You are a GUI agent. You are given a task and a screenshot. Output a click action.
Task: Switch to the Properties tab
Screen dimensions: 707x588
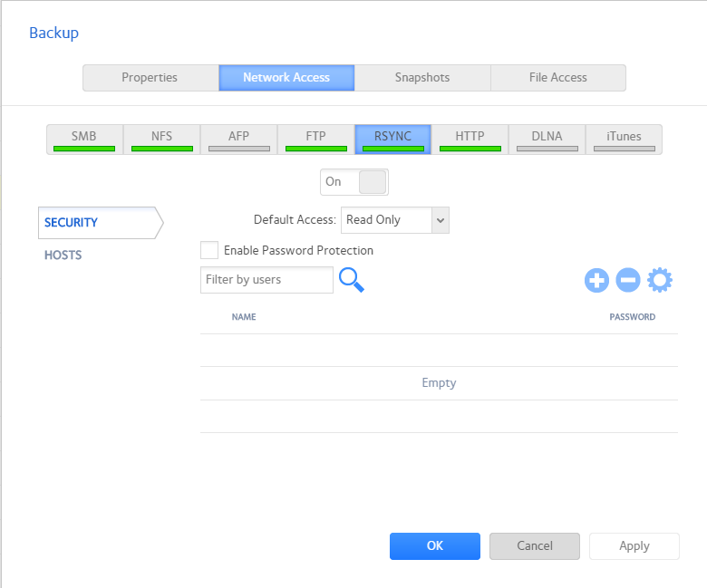click(150, 78)
